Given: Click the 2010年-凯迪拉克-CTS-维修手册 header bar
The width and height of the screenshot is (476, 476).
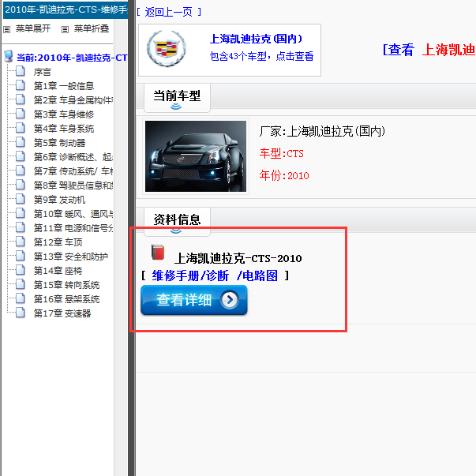Looking at the screenshot, I should pos(66,9).
